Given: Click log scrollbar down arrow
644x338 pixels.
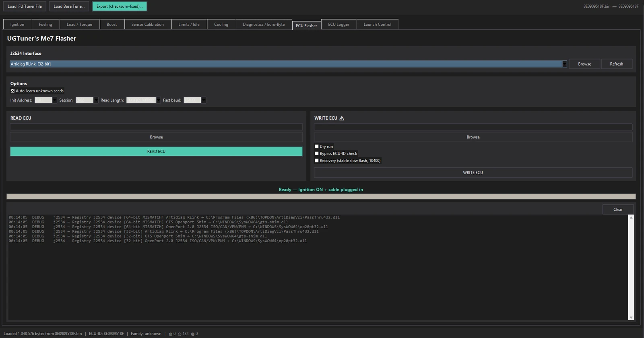Looking at the screenshot, I should pos(631,317).
